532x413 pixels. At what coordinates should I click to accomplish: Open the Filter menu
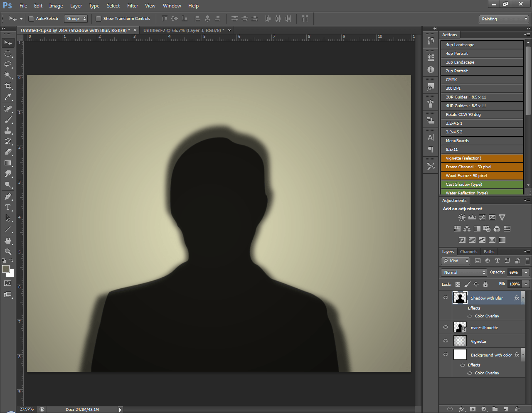[x=132, y=5]
